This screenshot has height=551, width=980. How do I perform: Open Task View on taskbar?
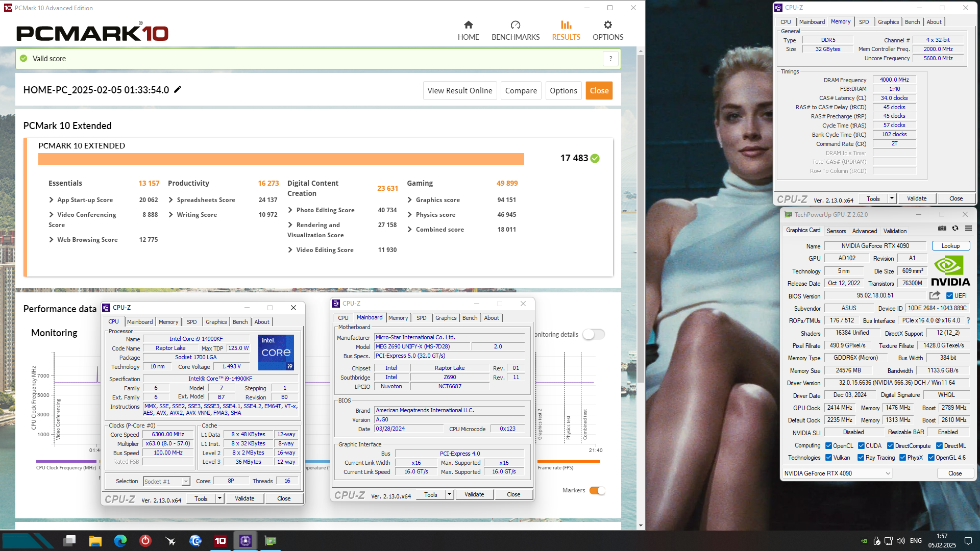click(x=70, y=540)
